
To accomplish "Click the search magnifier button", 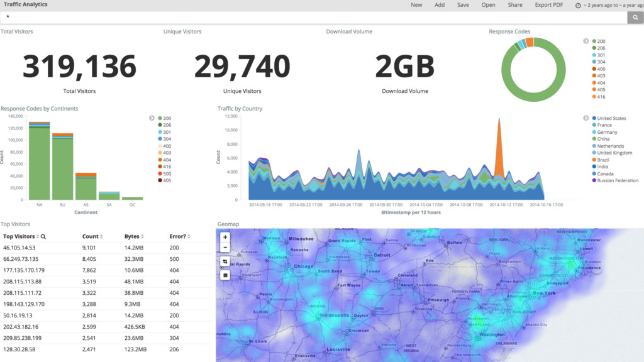I will tap(635, 18).
